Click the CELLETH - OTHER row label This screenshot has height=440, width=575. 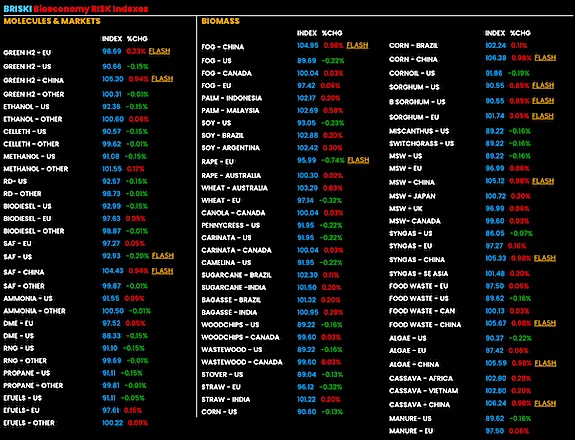tap(31, 144)
